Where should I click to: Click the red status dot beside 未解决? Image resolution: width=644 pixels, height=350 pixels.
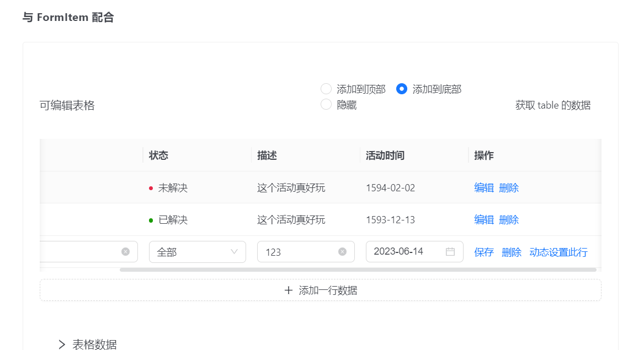(149, 187)
